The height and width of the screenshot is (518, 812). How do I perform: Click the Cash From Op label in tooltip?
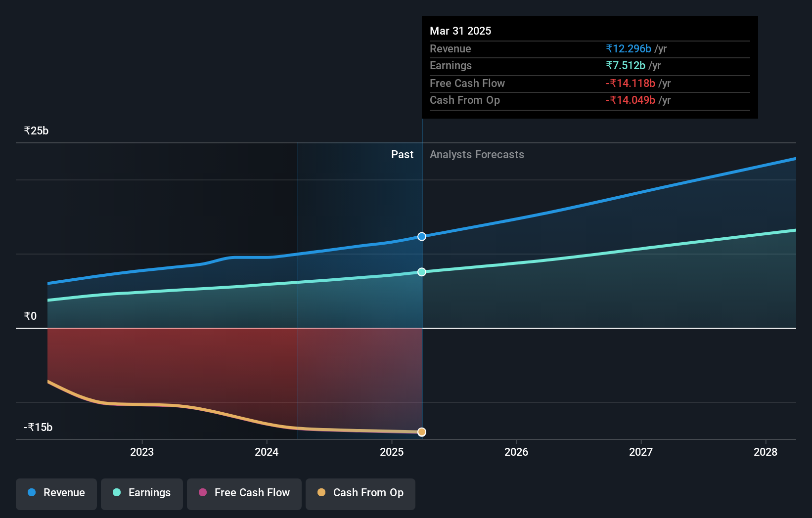pos(465,100)
